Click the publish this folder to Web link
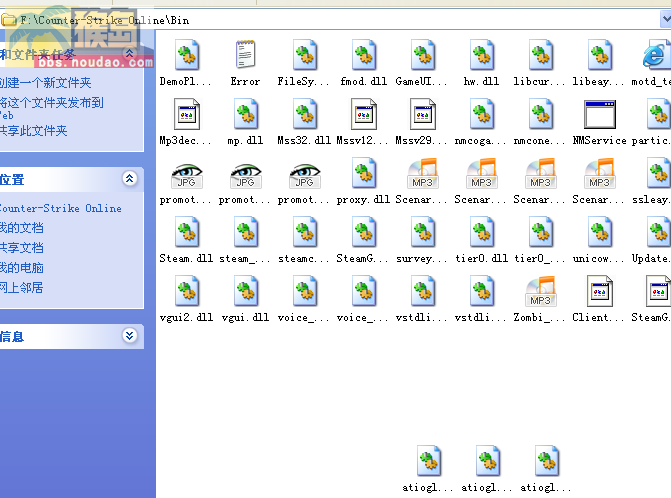The image size is (671, 498). [51, 108]
